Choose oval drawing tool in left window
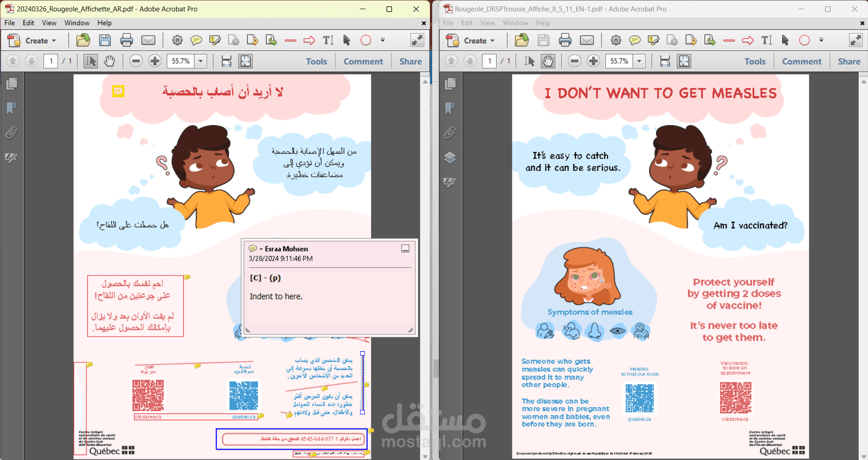 pos(366,40)
